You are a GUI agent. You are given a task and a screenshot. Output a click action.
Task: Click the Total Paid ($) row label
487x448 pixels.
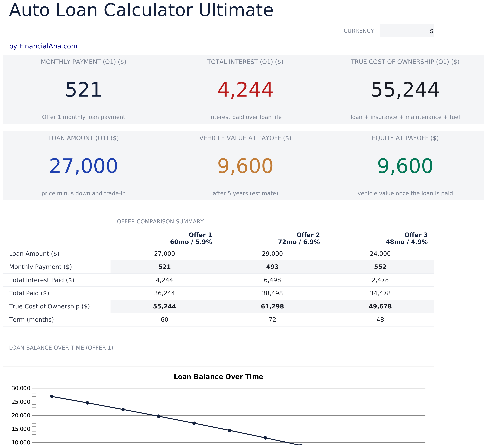coord(29,293)
